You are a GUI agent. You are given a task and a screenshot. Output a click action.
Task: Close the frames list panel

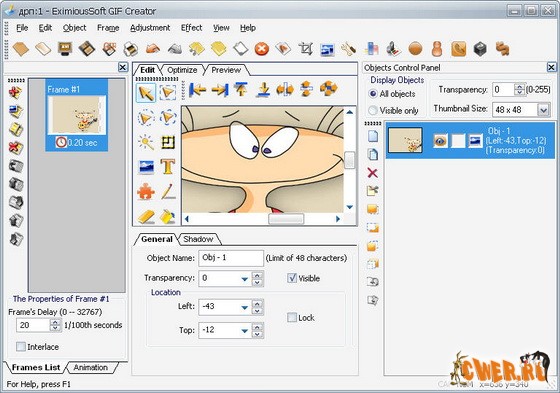[123, 67]
